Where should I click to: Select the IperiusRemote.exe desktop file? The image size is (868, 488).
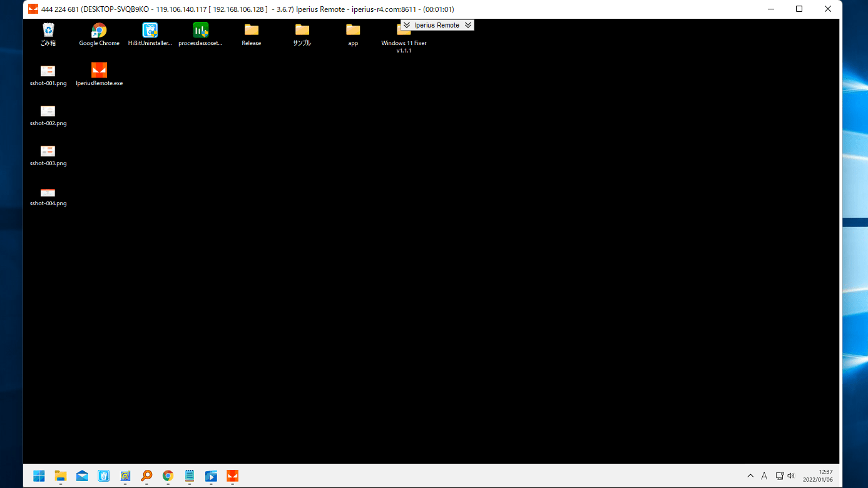(99, 74)
